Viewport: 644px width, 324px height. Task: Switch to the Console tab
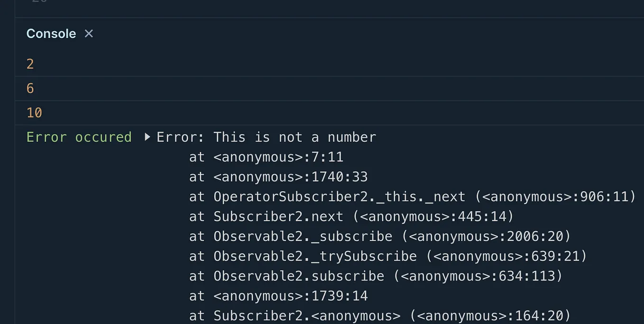point(51,33)
